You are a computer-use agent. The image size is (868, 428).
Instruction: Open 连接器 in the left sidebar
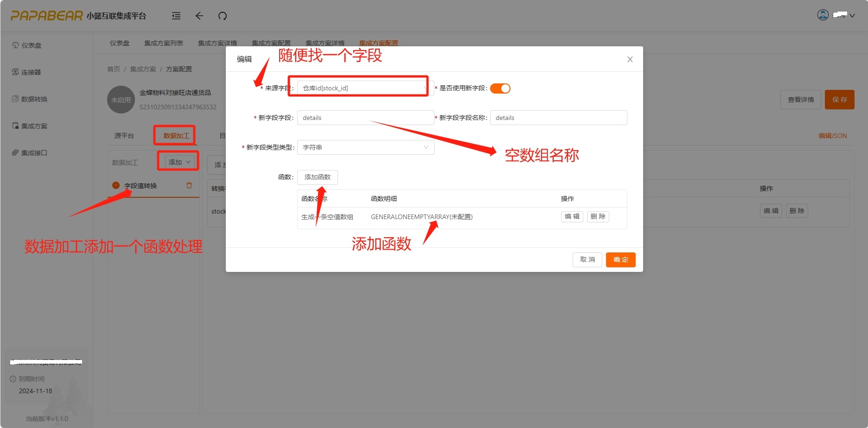coord(31,72)
